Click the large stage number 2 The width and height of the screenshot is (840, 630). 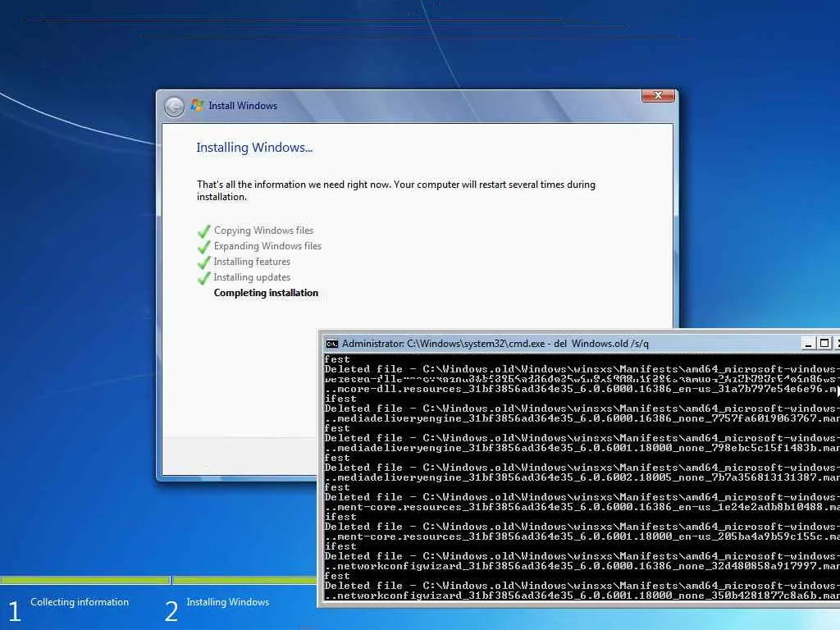pos(171,611)
